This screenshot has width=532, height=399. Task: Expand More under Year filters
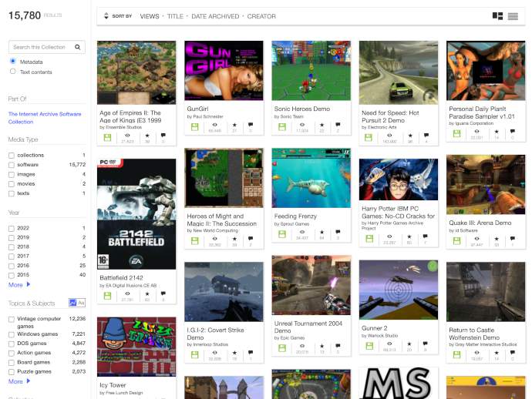tap(19, 285)
